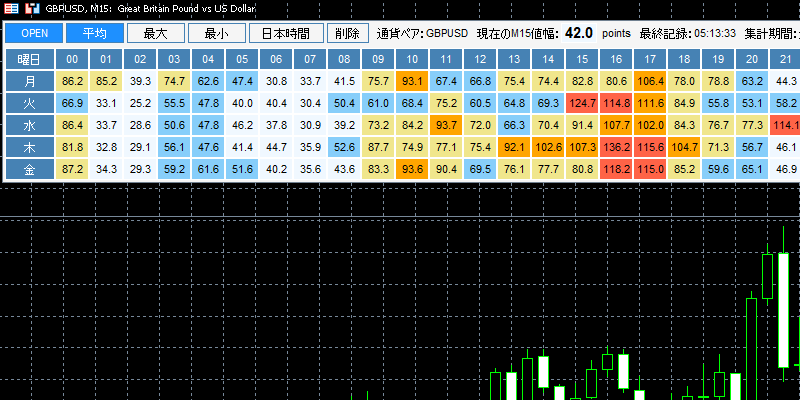Screen dimensions: 800x400
Task: Switch to the 最小 view
Action: click(x=217, y=33)
